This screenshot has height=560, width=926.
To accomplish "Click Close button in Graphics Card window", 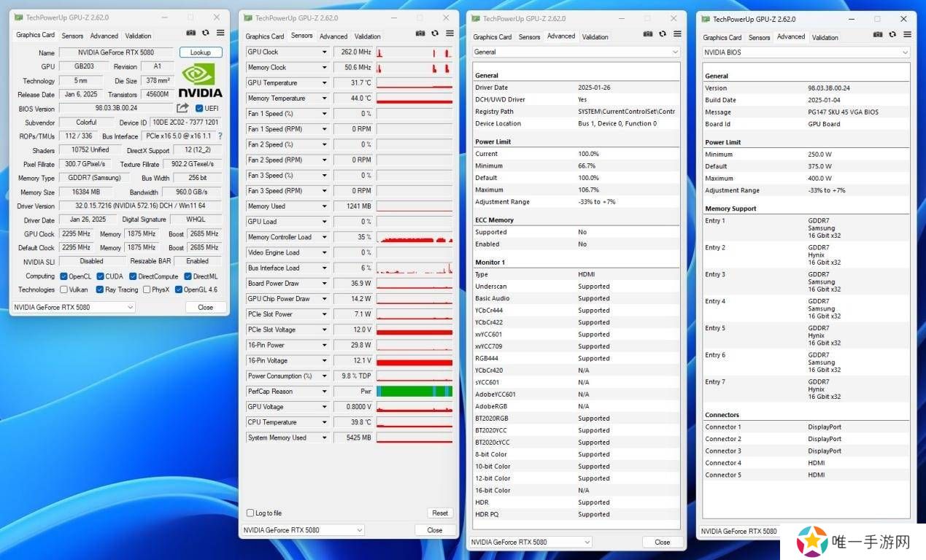I will pos(206,308).
